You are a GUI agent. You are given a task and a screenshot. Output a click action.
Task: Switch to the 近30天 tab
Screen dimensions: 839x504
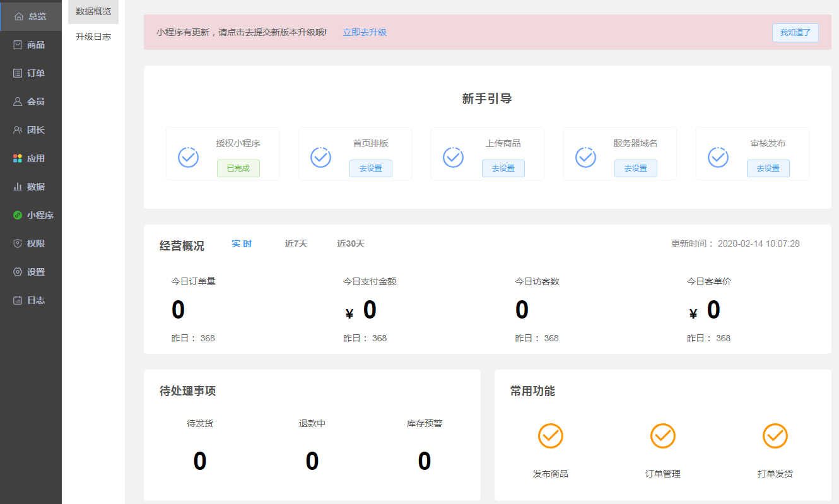click(x=351, y=244)
